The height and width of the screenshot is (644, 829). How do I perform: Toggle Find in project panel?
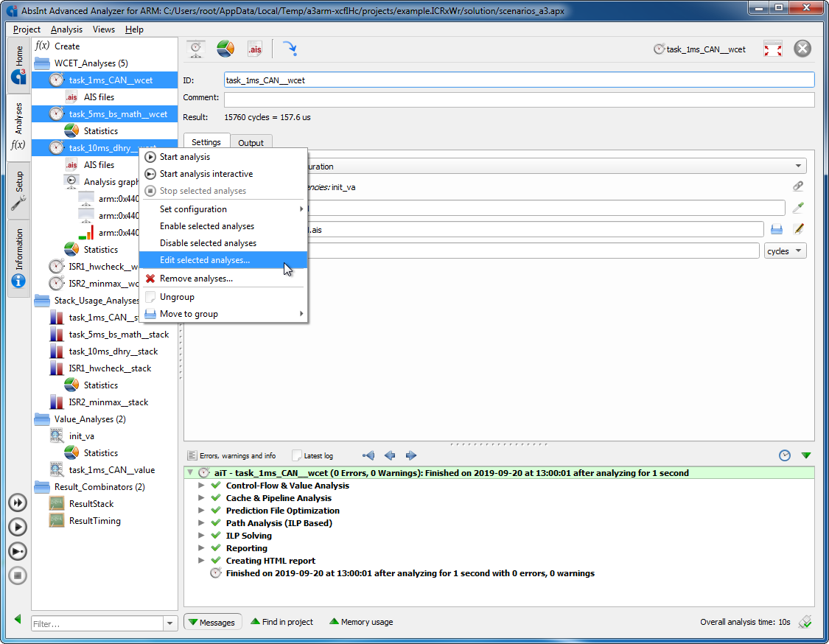pos(281,622)
